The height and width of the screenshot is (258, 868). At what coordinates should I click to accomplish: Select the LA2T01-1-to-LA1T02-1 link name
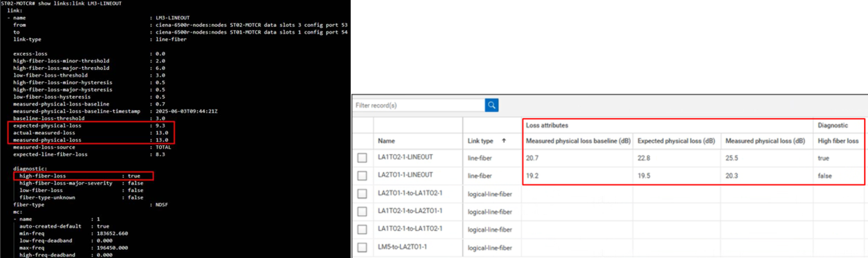410,193
